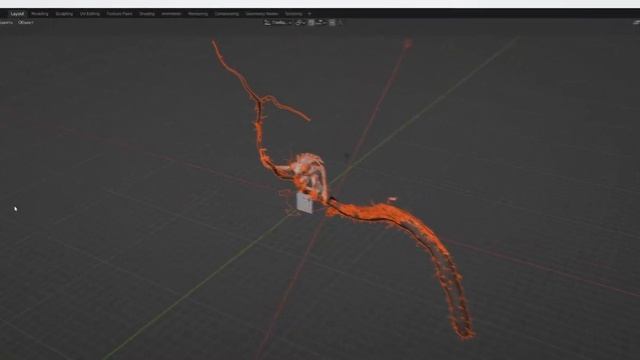Click the transform orientation icon
640x360 pixels.
tap(267, 23)
